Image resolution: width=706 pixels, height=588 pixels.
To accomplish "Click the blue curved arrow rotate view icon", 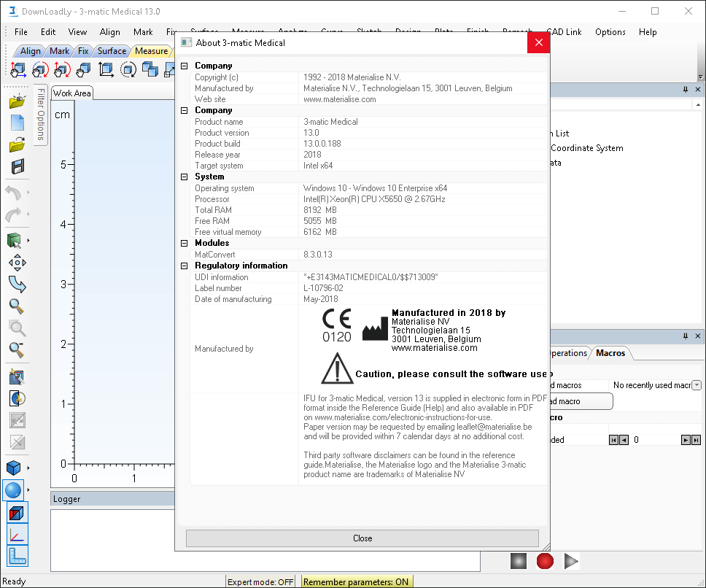I will (x=17, y=284).
